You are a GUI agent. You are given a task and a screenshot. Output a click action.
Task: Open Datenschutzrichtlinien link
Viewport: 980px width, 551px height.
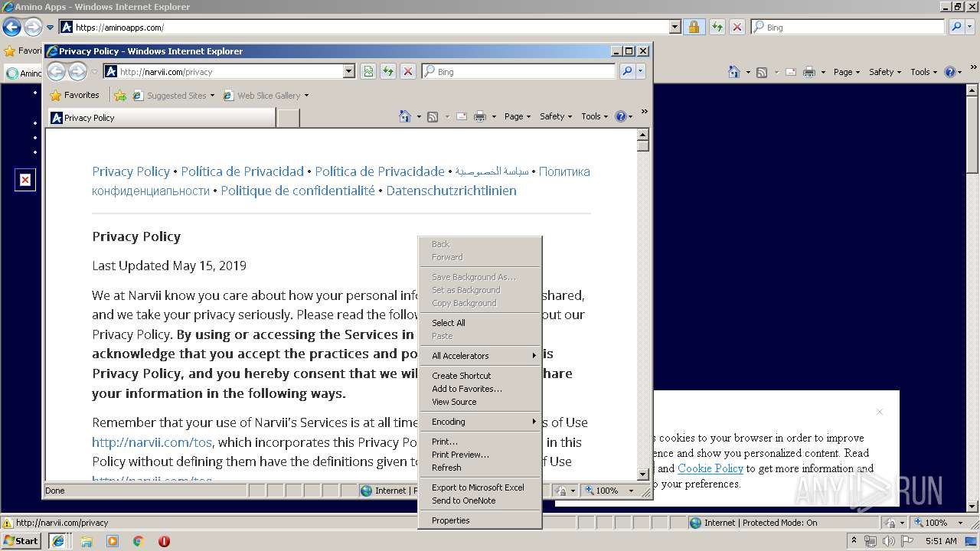(451, 191)
